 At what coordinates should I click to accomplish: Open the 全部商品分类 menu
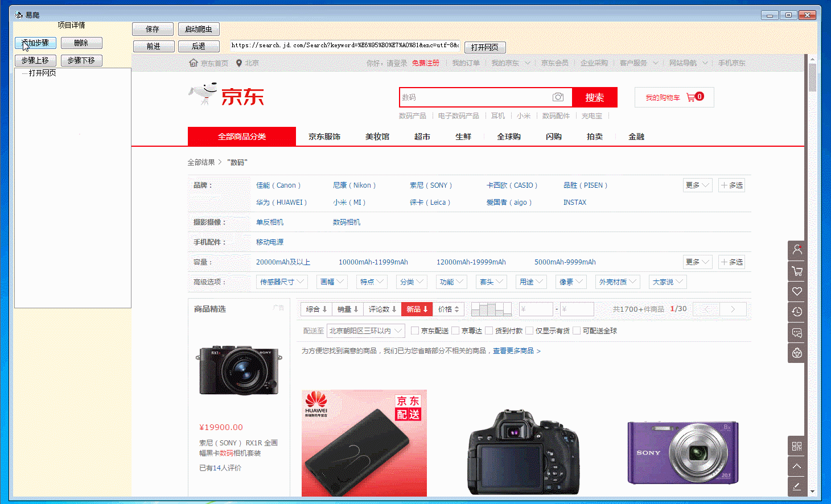point(242,137)
